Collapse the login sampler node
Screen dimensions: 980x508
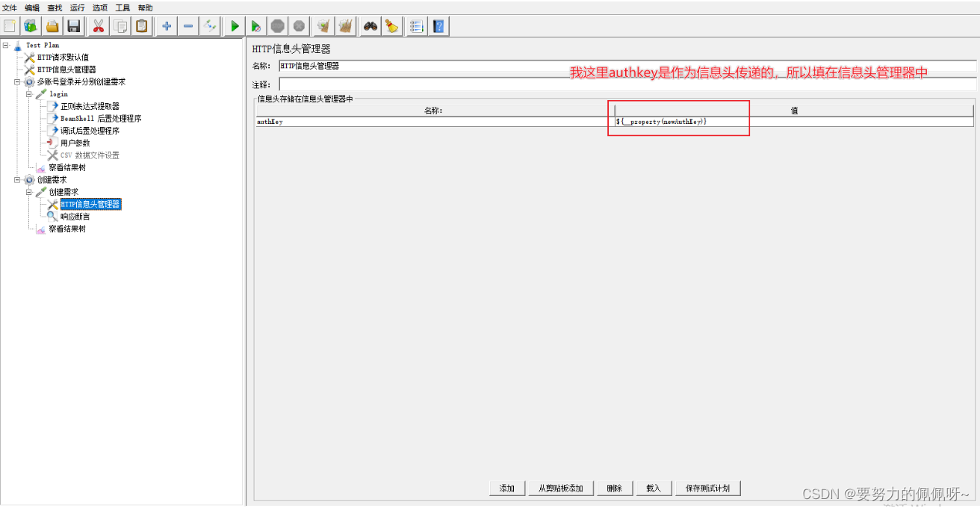(29, 94)
